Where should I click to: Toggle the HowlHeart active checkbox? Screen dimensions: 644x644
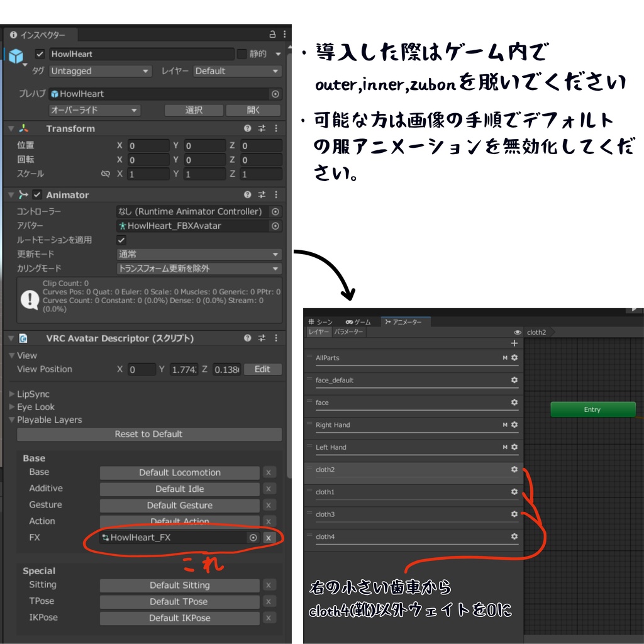coord(40,54)
